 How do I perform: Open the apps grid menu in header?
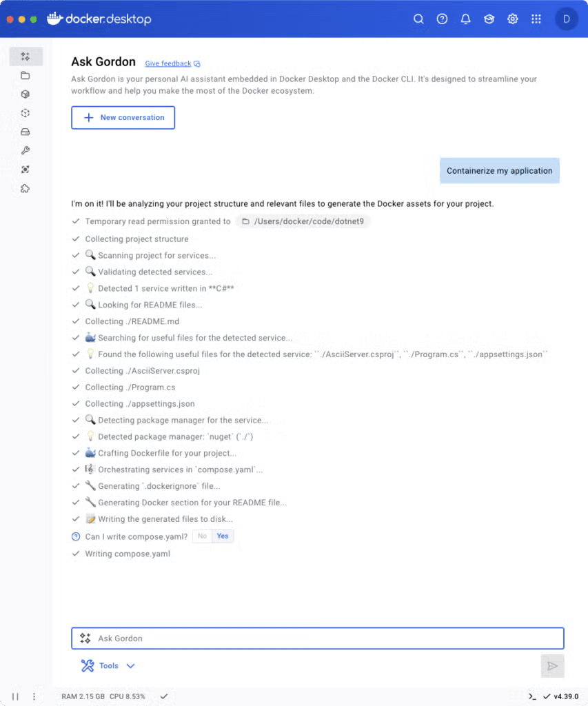coord(536,19)
